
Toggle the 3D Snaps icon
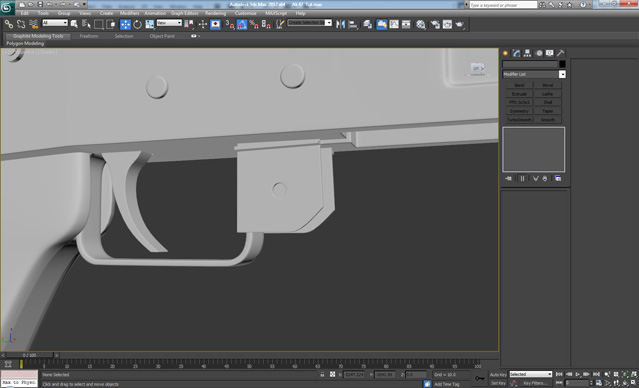[x=230, y=24]
